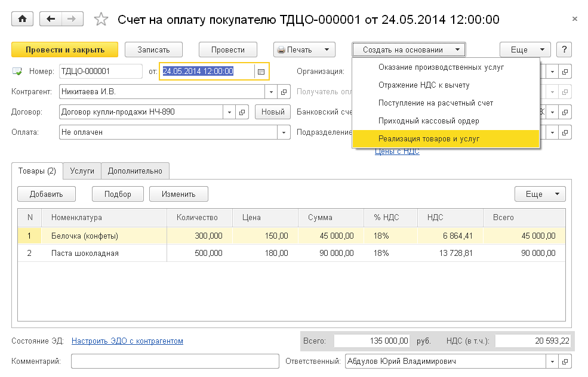Image resolution: width=588 pixels, height=377 pixels.
Task: Switch to the Услуги tab
Action: (82, 171)
